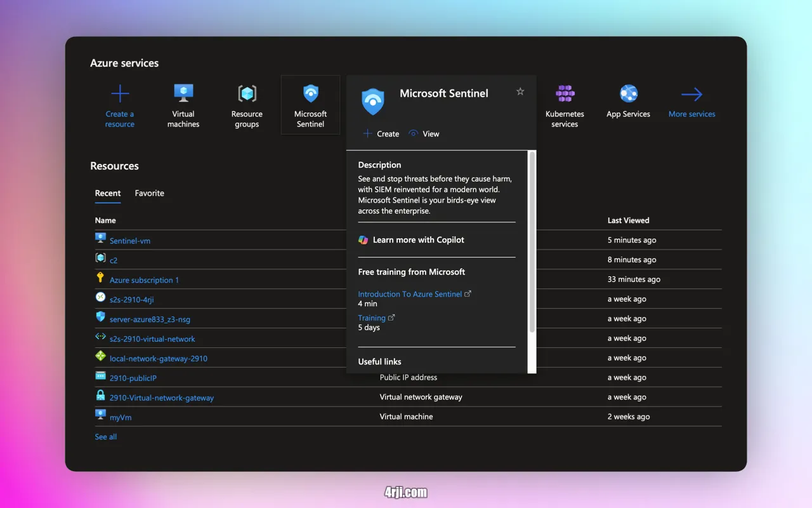The image size is (812, 508).
Task: Click Create in the Sentinel popup
Action: [x=381, y=134]
